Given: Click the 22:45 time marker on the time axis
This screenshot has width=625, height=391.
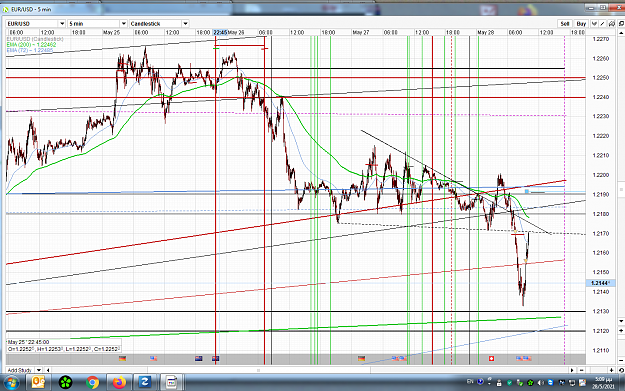Looking at the screenshot, I should coord(220,33).
